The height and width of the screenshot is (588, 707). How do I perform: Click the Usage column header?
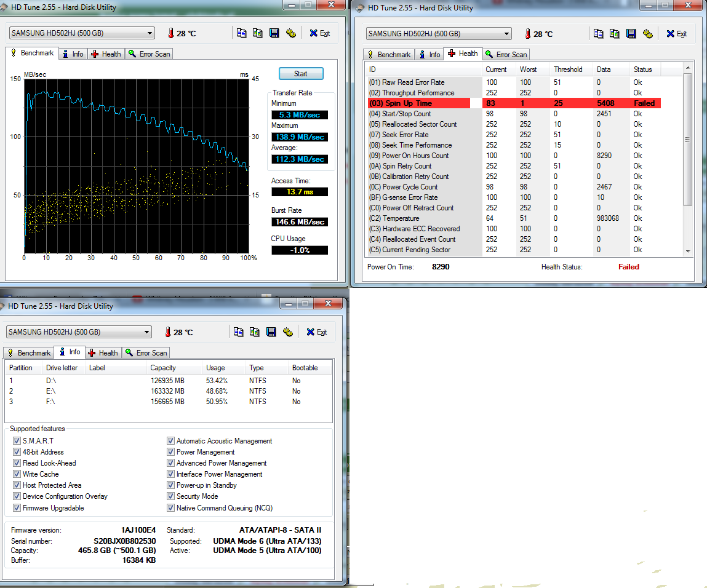pos(223,368)
